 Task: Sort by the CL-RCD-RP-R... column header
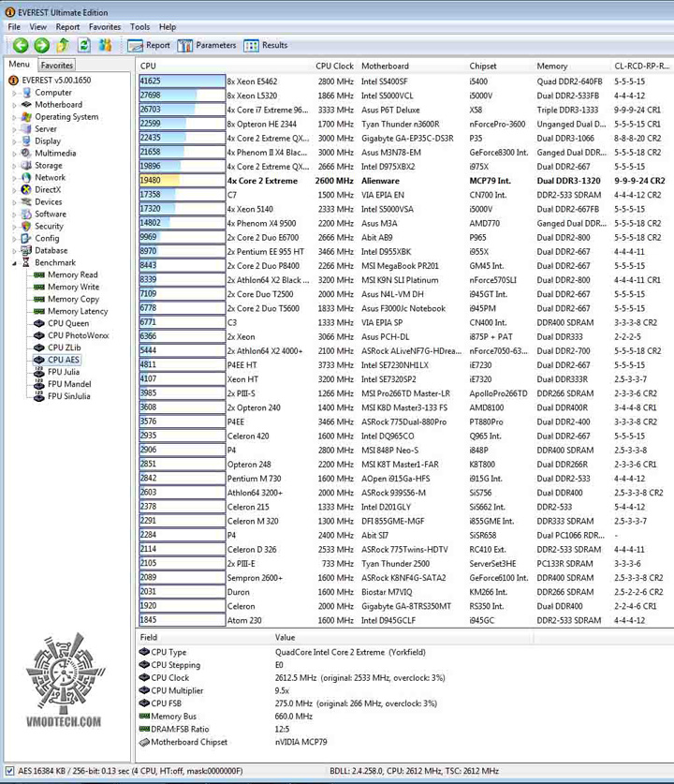(x=642, y=66)
